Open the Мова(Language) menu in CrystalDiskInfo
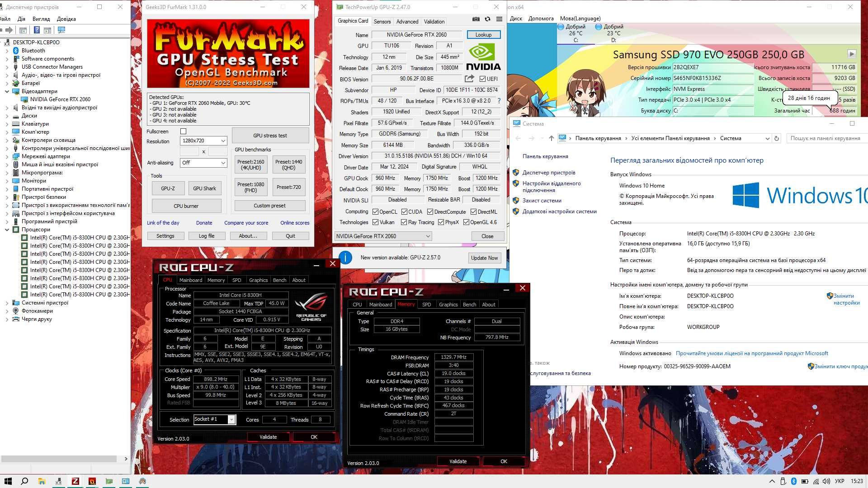 pos(580,19)
